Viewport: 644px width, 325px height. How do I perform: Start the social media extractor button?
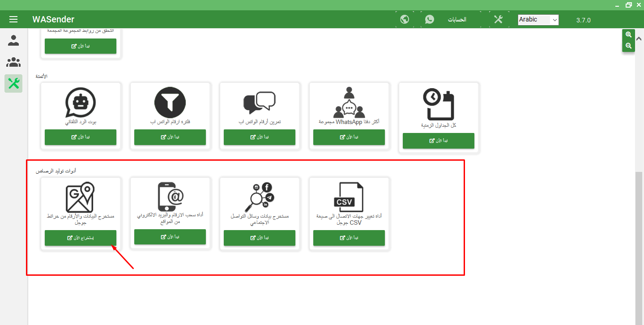pos(260,238)
